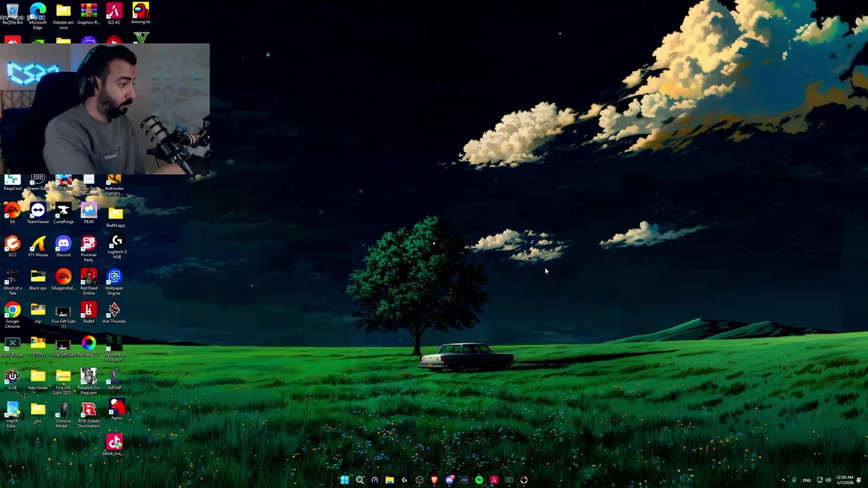Open the EA desktop shortcut
Screen dimensions: 868x488
(12, 213)
